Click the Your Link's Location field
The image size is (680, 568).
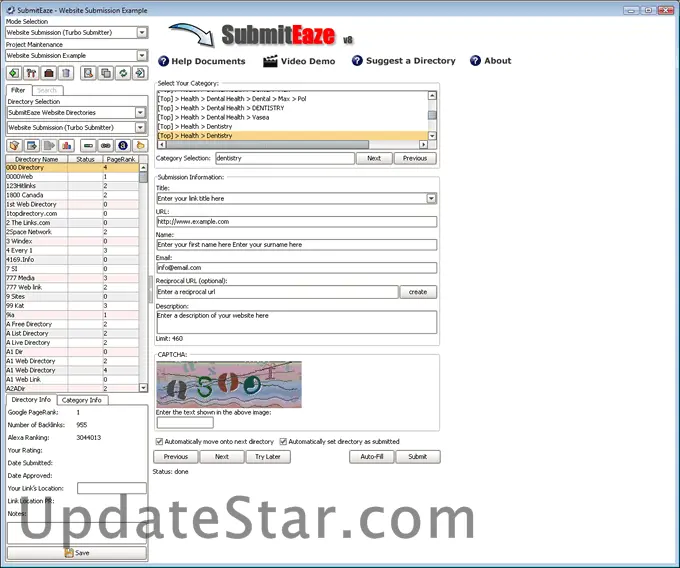pyautogui.click(x=112, y=488)
